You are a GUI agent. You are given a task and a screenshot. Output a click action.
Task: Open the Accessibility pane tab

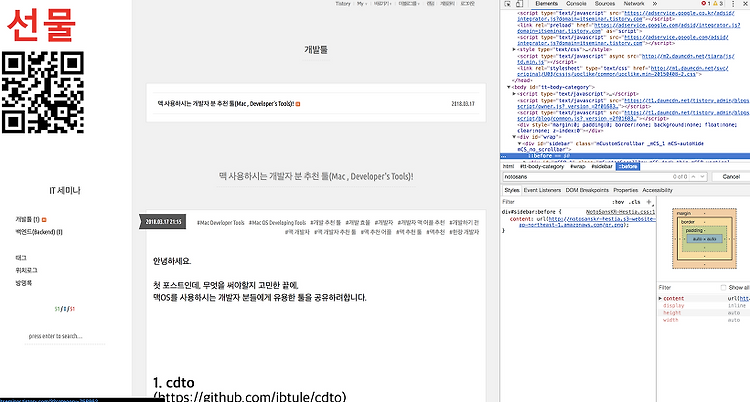[657, 190]
